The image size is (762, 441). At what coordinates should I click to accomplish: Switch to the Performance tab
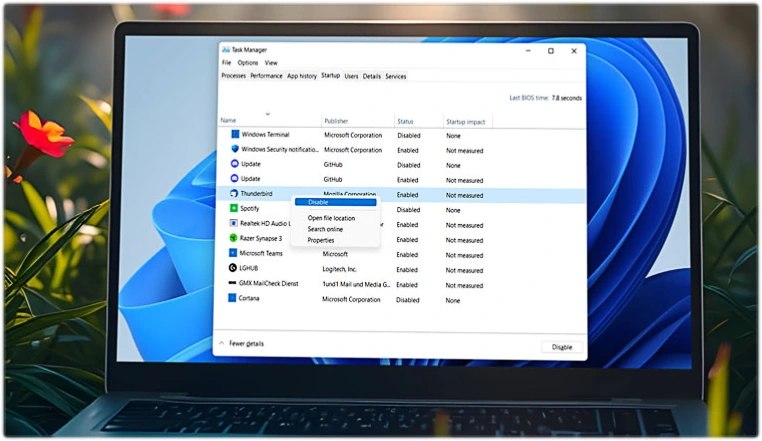tap(266, 76)
